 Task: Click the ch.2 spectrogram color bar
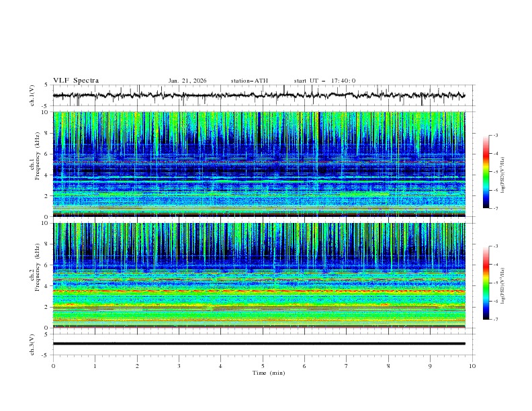(486, 283)
